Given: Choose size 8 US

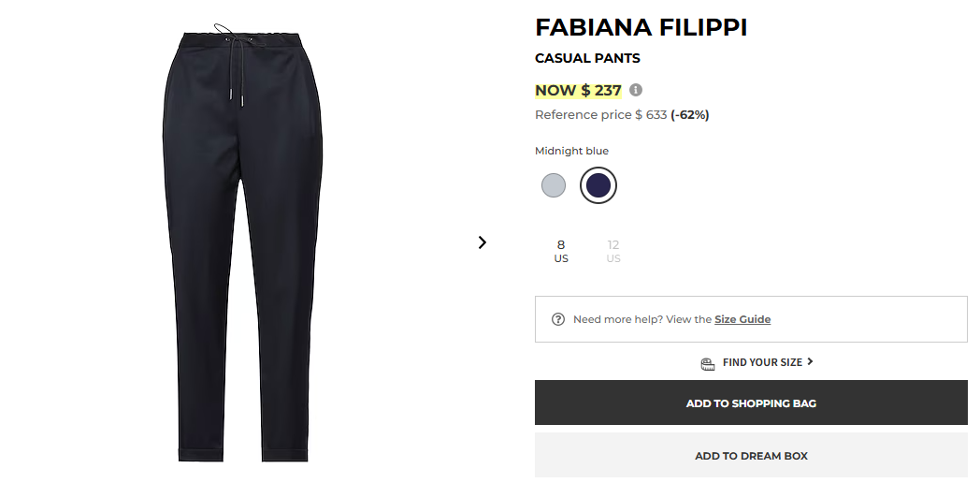Looking at the screenshot, I should pyautogui.click(x=561, y=251).
